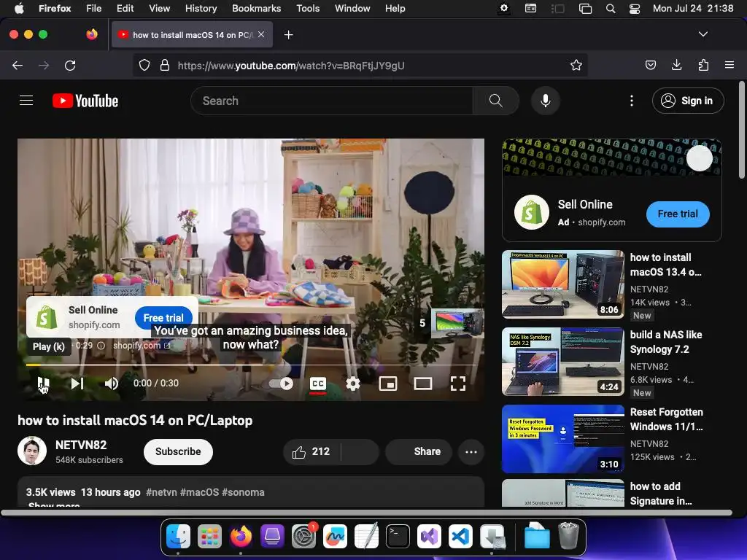
Task: Enable the miniplayer
Action: click(388, 384)
